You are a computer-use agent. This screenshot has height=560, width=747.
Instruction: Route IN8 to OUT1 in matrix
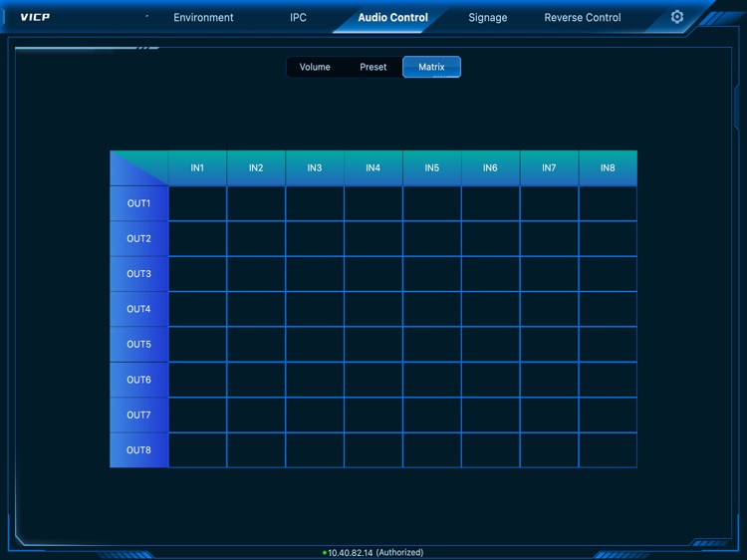point(608,203)
